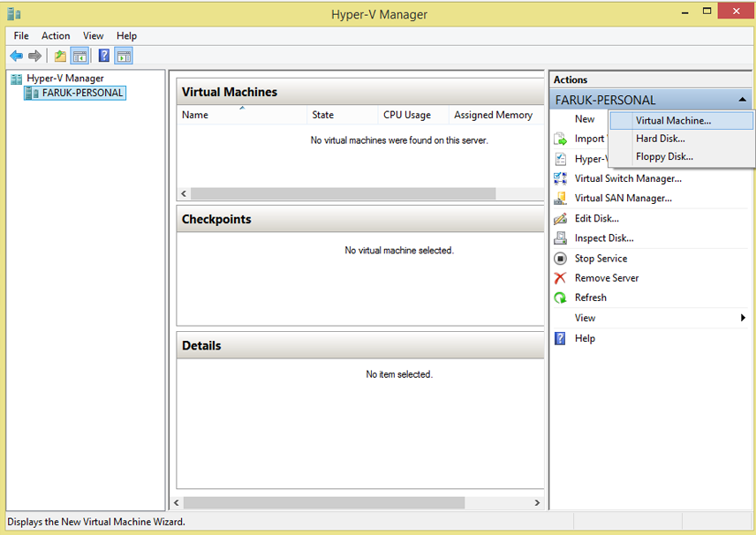The height and width of the screenshot is (535, 756).
Task: Click left arrow of Virtual Machines scrollbar
Action: tap(184, 193)
